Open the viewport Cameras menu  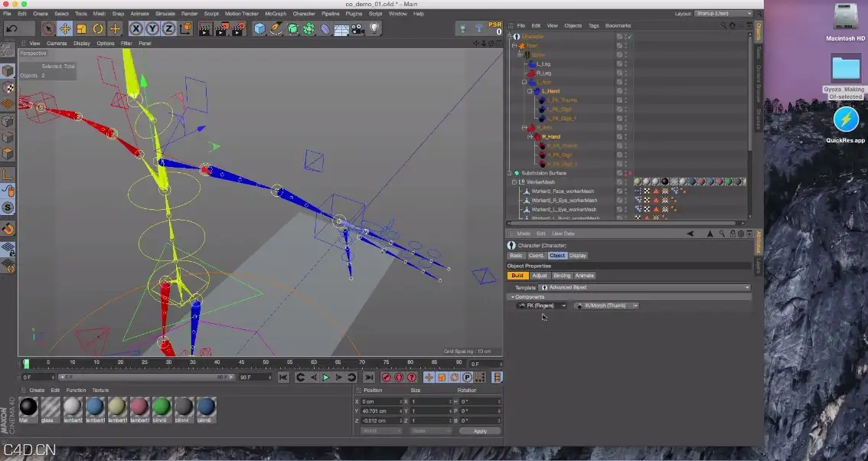tap(57, 43)
